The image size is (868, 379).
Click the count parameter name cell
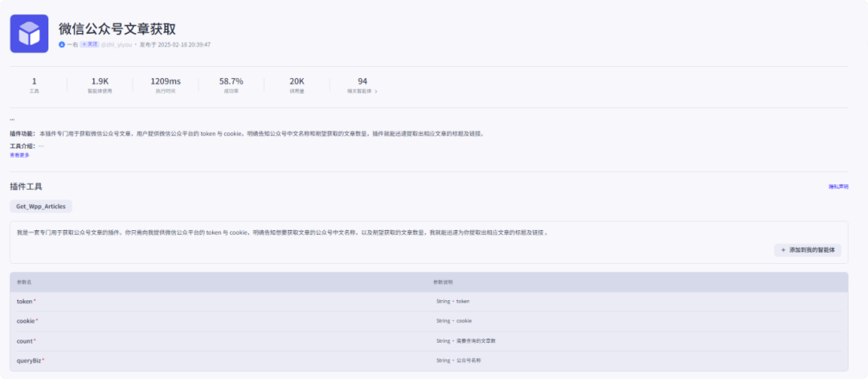(x=27, y=340)
